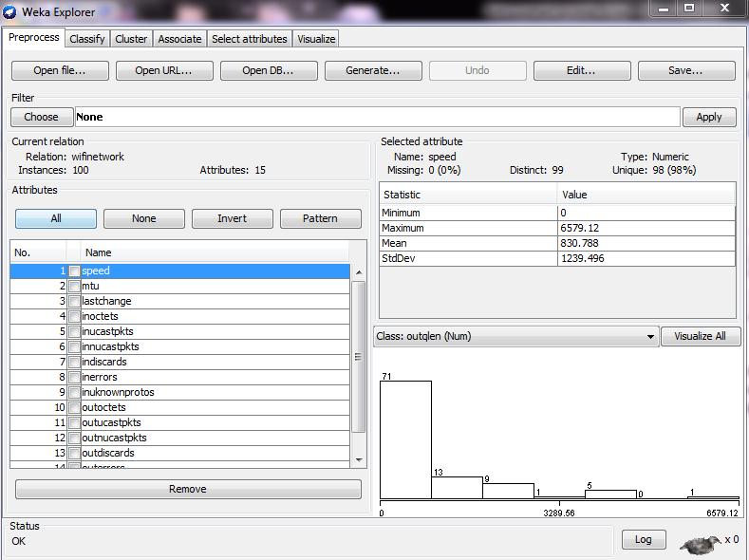749x560 pixels.
Task: Select the outoctets attribute row
Action: pyautogui.click(x=180, y=408)
